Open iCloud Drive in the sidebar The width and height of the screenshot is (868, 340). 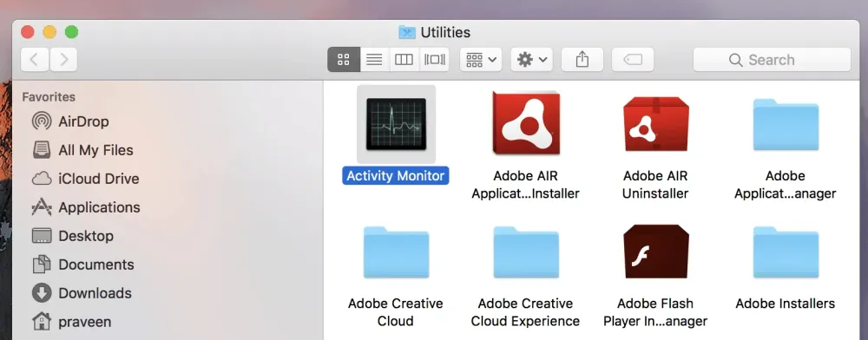click(x=85, y=180)
